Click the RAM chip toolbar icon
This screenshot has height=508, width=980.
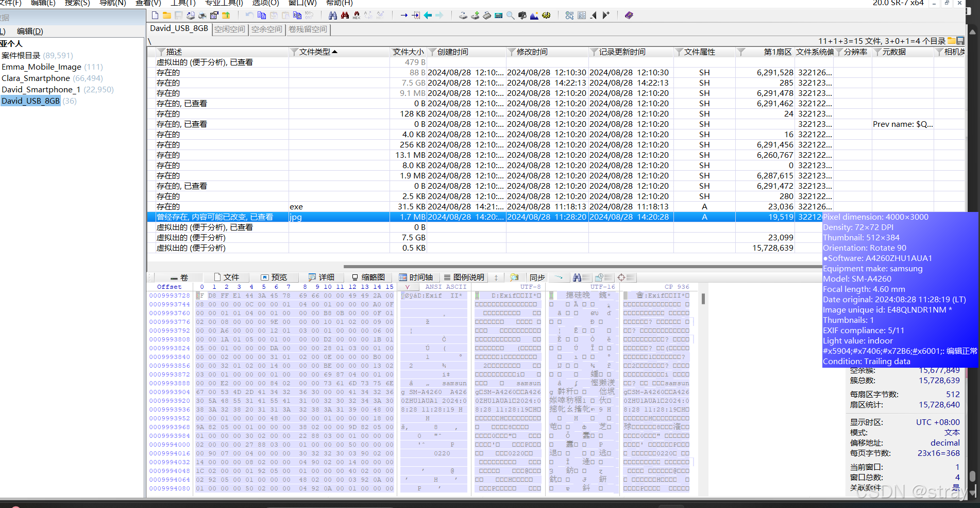pos(487,15)
